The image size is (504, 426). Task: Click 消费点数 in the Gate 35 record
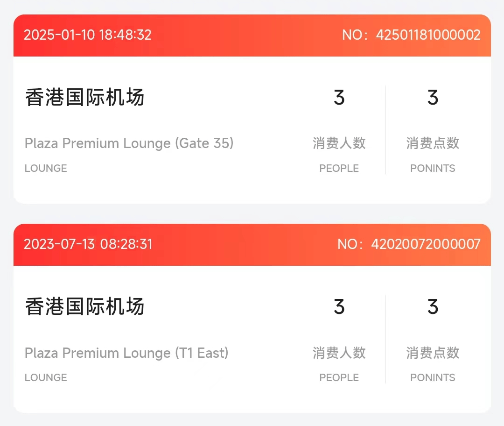pos(433,143)
